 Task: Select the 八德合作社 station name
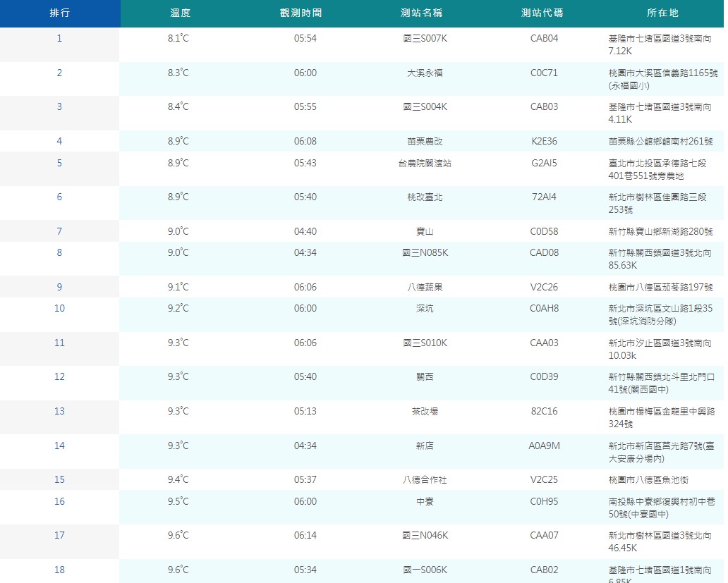425,480
